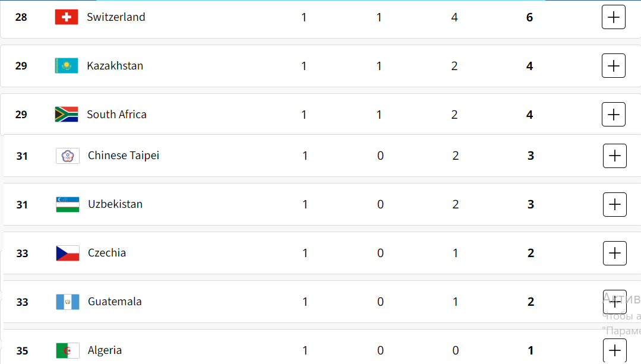Select the Switzerland country name
The height and width of the screenshot is (364, 641).
[x=116, y=17]
